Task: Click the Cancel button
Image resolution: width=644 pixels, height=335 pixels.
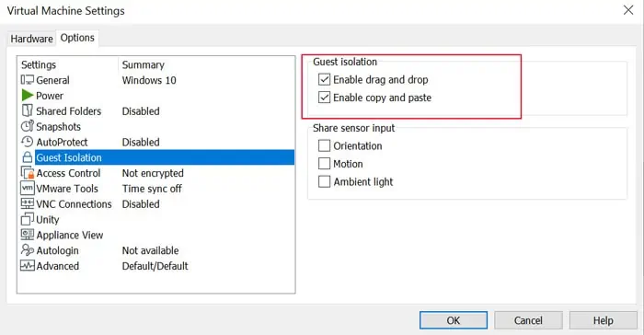Action: click(528, 320)
